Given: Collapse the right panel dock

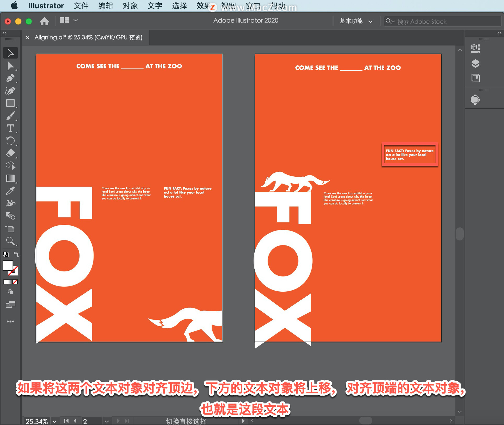Looking at the screenshot, I should [x=499, y=33].
